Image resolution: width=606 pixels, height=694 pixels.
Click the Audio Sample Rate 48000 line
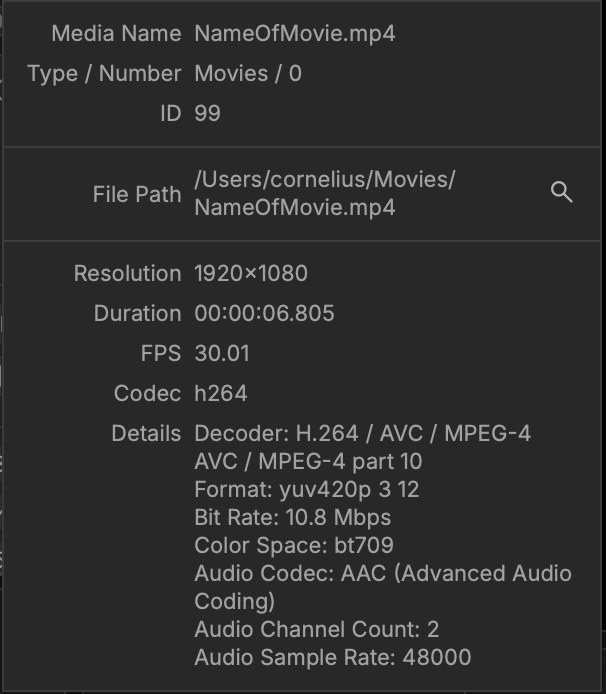(x=332, y=657)
